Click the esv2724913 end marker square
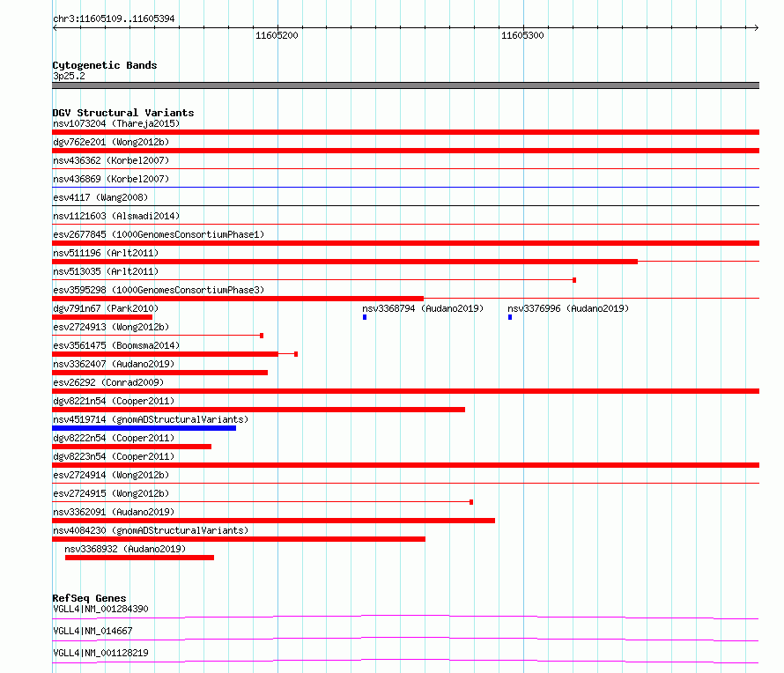 (262, 336)
